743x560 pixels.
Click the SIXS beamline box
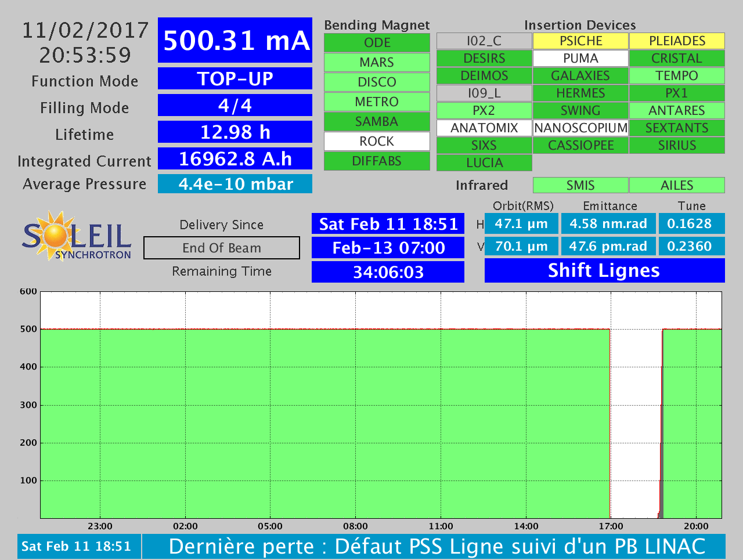tap(484, 145)
